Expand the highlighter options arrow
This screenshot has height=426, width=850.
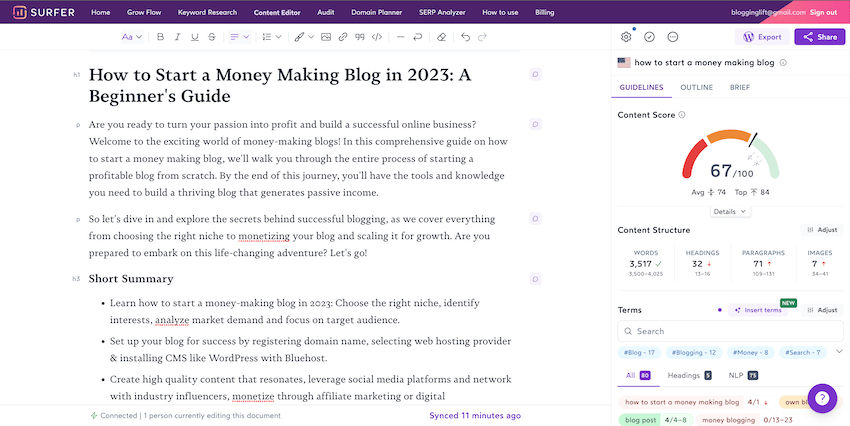311,37
